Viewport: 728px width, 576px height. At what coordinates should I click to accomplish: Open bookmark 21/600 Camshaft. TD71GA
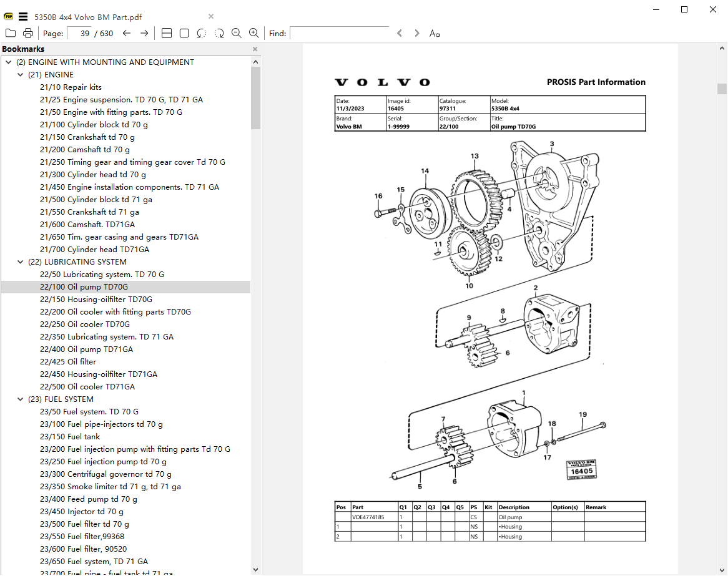point(87,225)
